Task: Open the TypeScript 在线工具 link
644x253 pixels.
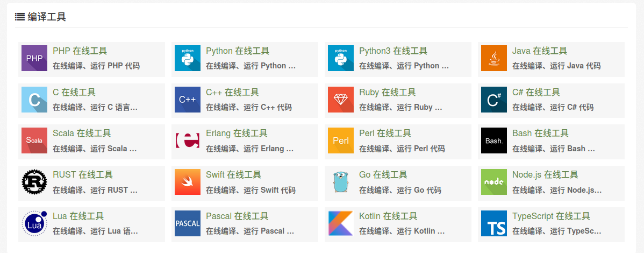Action: 551,216
